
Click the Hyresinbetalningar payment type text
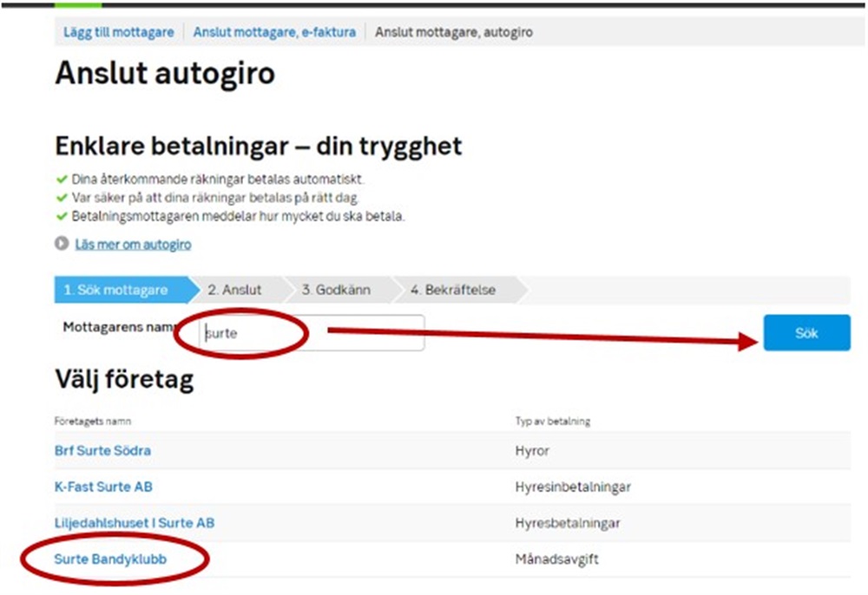coord(573,487)
